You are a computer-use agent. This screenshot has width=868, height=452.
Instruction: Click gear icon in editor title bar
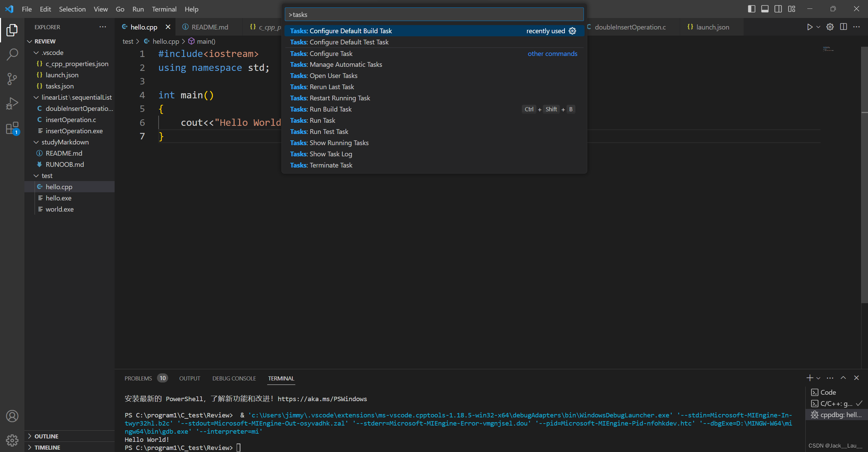(x=830, y=27)
